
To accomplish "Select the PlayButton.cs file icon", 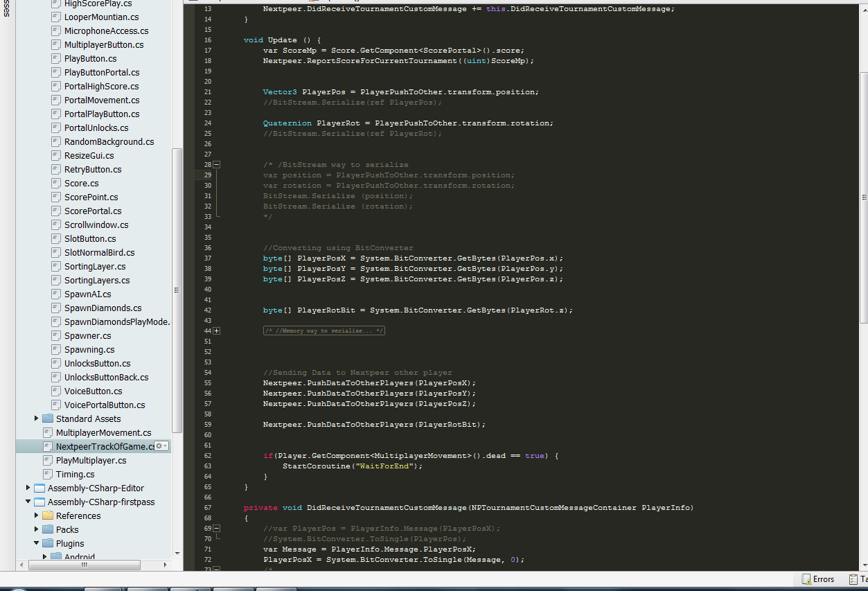I will [56, 59].
